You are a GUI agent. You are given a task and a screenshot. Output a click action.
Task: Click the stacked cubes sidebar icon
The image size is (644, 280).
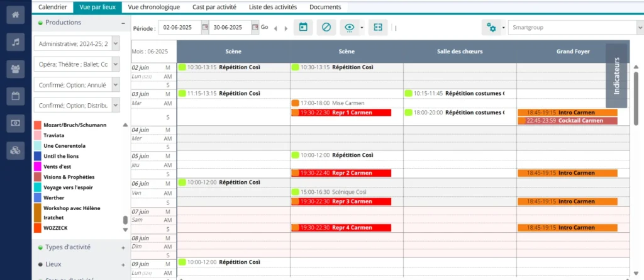16,150
